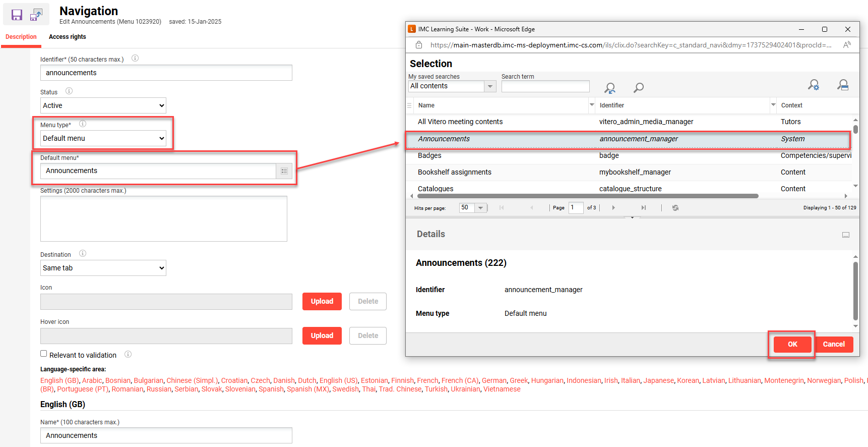Image resolution: width=868 pixels, height=447 pixels.
Task: Open the My saved searches combo box
Action: click(452, 86)
